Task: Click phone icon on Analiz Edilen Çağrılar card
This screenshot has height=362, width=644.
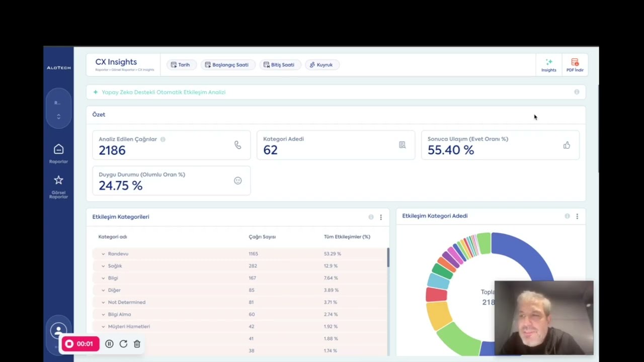Action: coord(237,145)
